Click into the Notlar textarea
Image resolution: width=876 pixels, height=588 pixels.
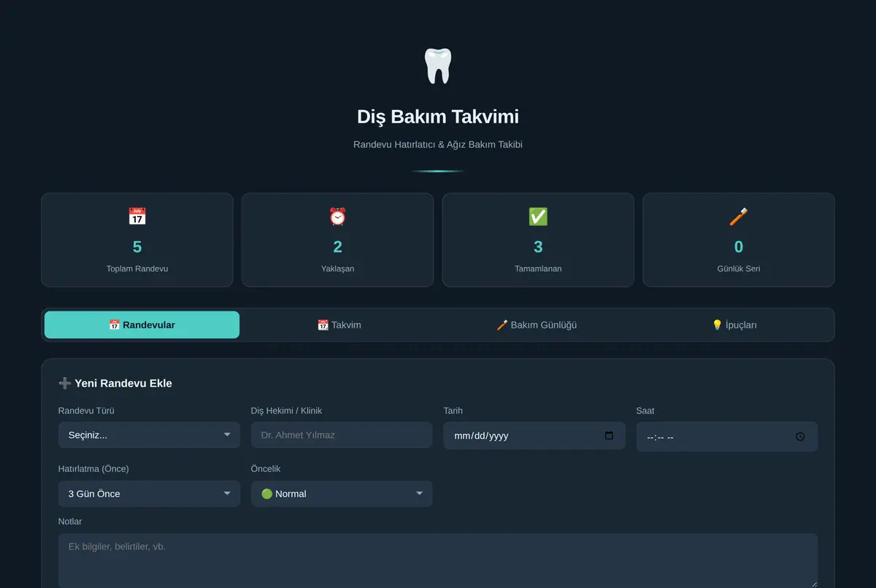[438, 560]
